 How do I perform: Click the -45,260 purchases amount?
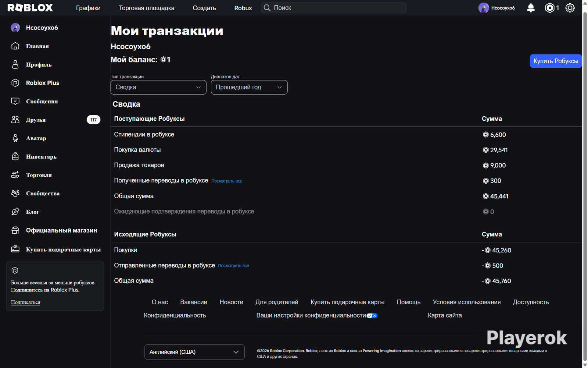(x=496, y=250)
